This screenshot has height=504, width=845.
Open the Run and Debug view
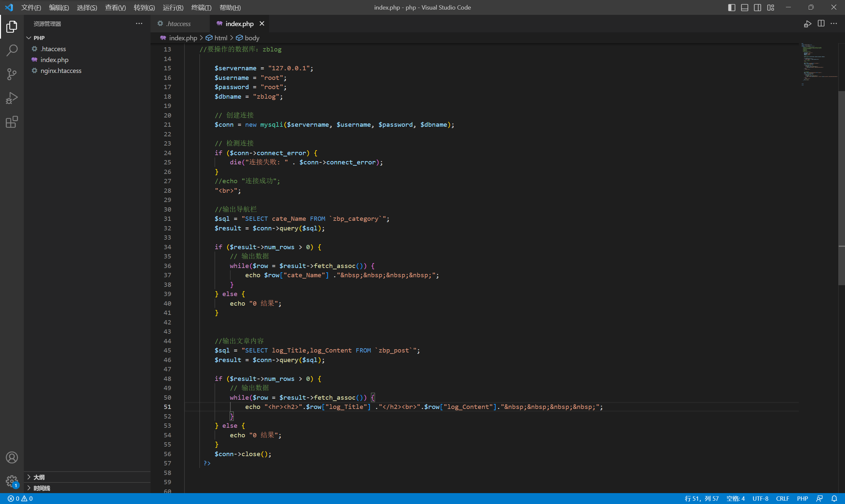coord(12,98)
